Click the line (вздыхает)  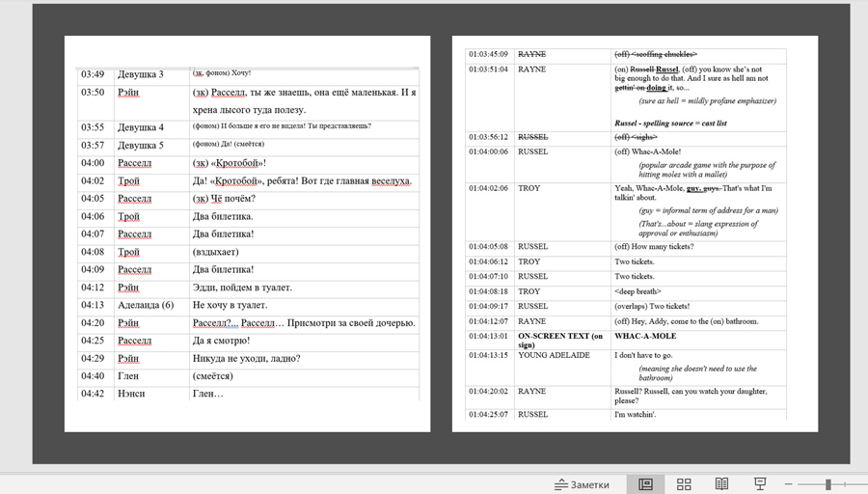[215, 252]
